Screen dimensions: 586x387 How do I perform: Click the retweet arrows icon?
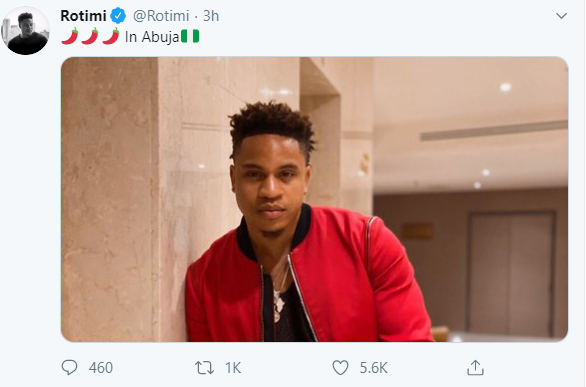204,368
